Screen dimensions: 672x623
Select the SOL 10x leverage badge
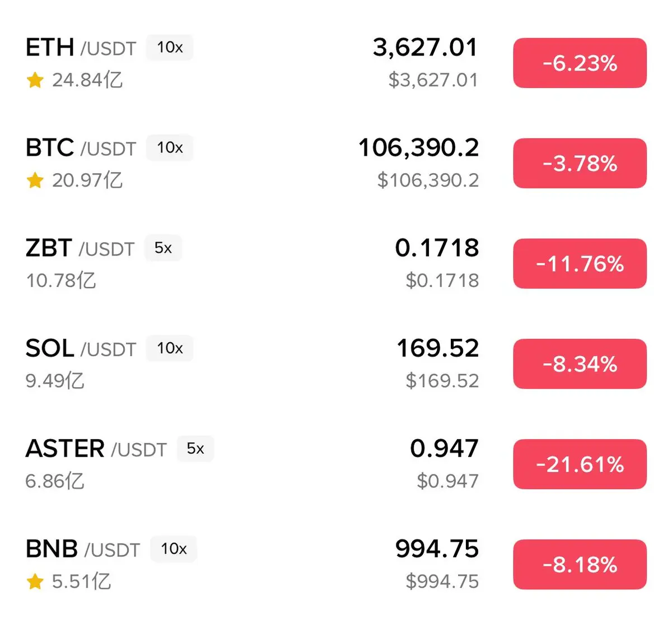[170, 348]
